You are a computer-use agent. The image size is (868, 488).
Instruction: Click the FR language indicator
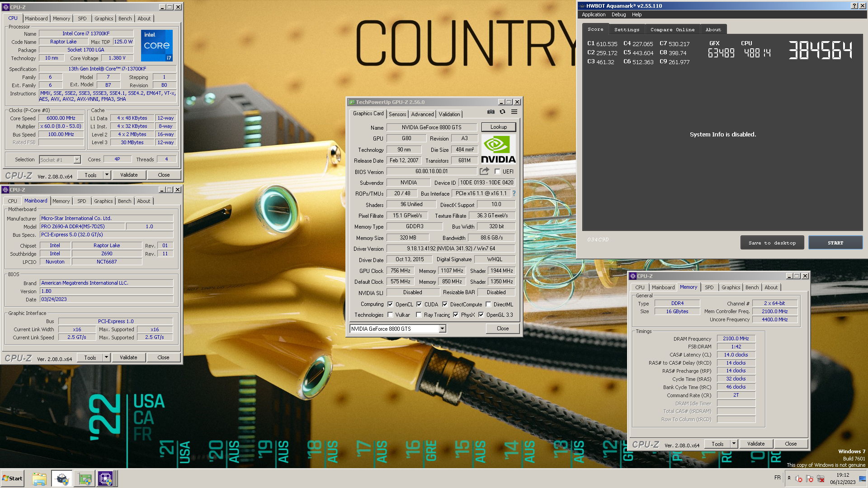tap(777, 478)
